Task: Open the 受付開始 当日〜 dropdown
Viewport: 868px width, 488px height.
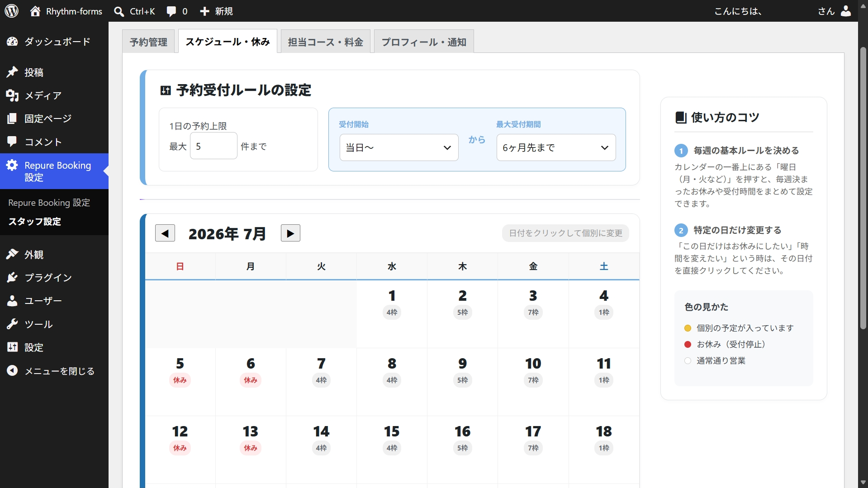Action: click(399, 147)
